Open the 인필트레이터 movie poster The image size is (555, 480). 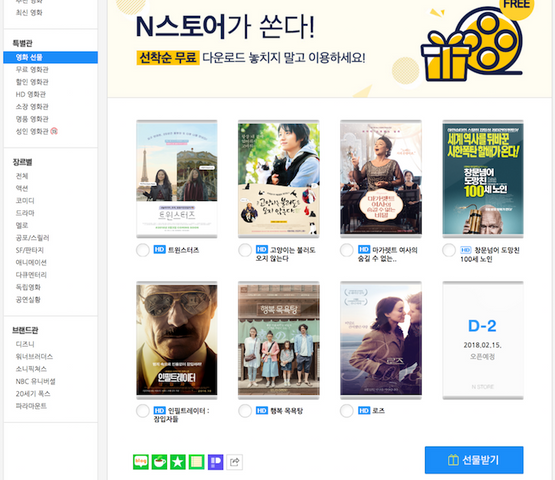click(177, 340)
